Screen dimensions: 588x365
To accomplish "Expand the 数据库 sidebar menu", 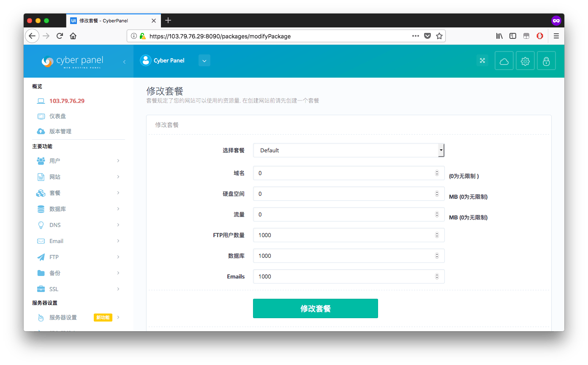I will coord(78,209).
